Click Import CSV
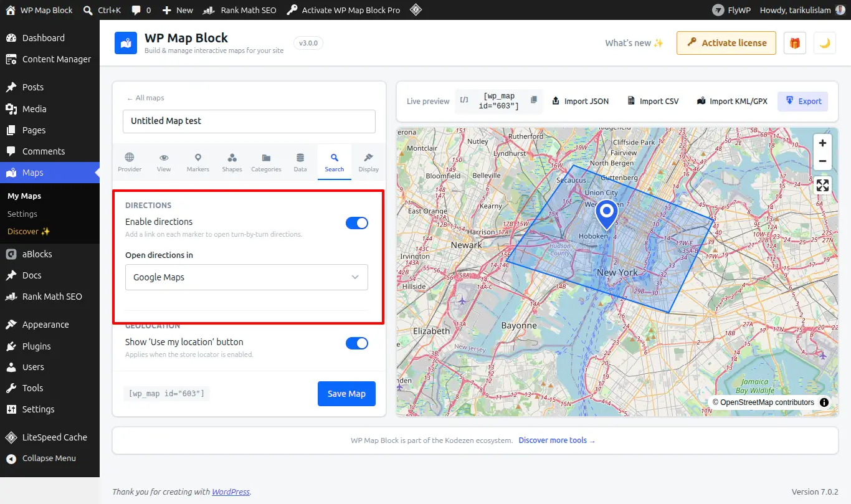The height and width of the screenshot is (504, 851). [653, 101]
